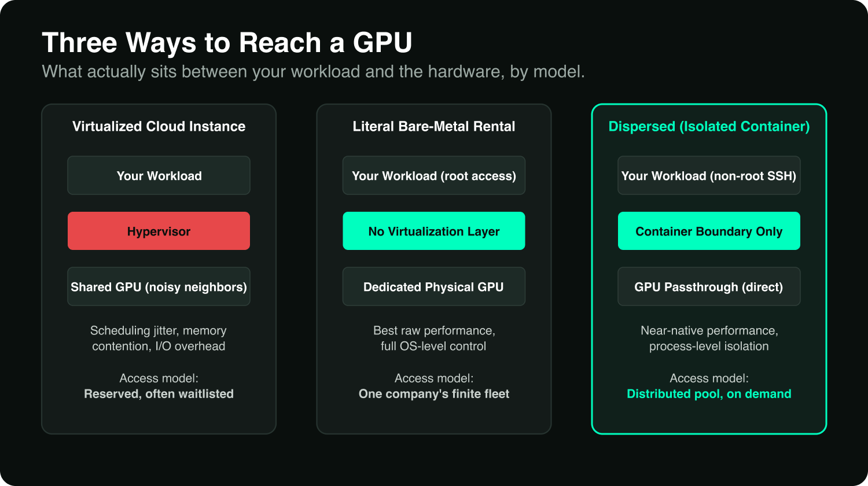This screenshot has height=486, width=868.
Task: Select the subtitle about workload and hardware
Action: (313, 72)
